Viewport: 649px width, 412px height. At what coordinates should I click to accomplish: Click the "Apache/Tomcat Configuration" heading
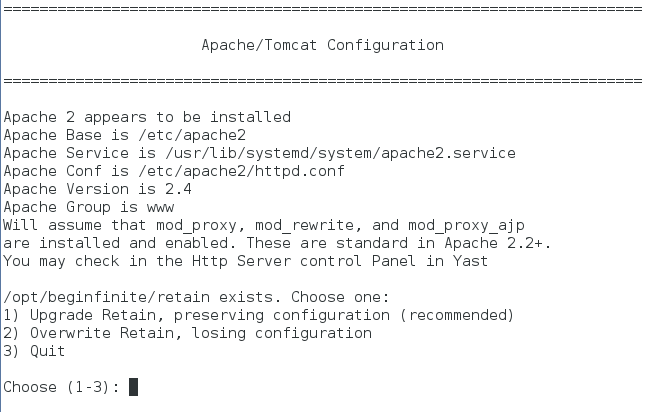322,45
